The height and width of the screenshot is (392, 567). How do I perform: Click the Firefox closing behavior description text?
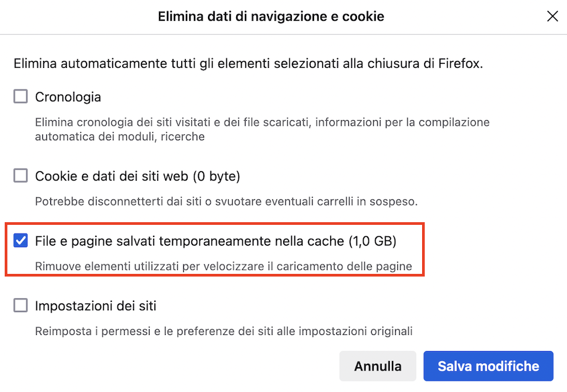click(248, 63)
